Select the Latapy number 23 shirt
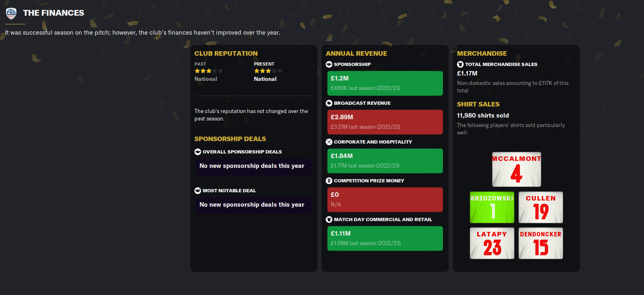 click(x=492, y=243)
